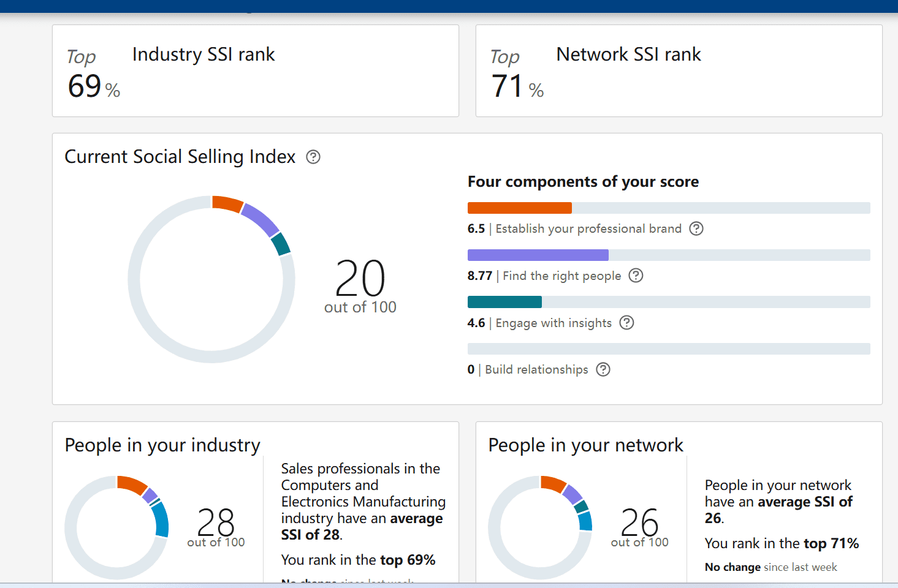Click the 20 out of 100 score

360,286
